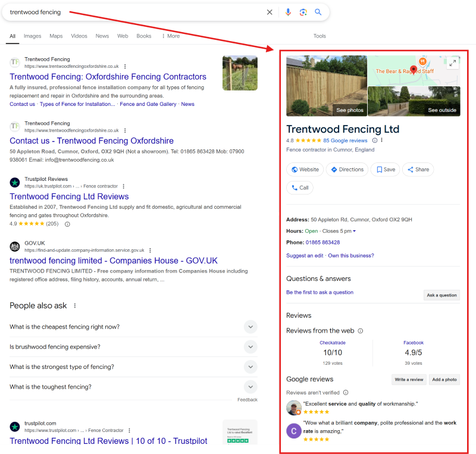Open options dots beside People also ask
Image resolution: width=476 pixels, height=454 pixels.
(75, 305)
